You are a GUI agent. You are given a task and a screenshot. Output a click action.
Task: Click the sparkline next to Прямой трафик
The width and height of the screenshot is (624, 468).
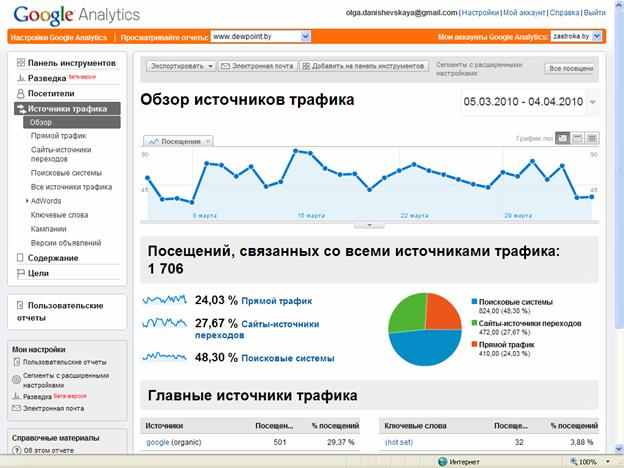164,299
